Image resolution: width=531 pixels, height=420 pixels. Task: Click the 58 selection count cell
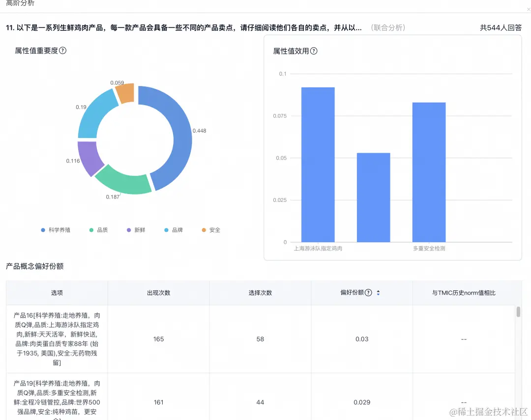[x=260, y=339]
